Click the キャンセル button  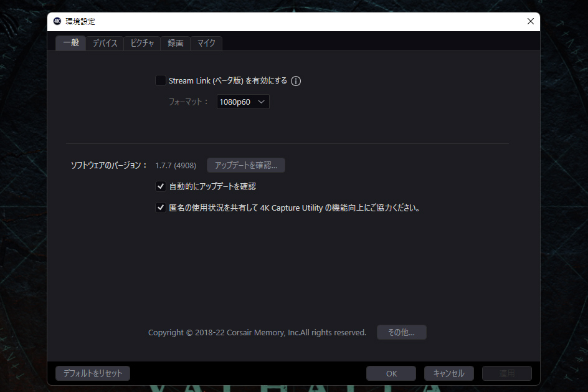pos(449,373)
